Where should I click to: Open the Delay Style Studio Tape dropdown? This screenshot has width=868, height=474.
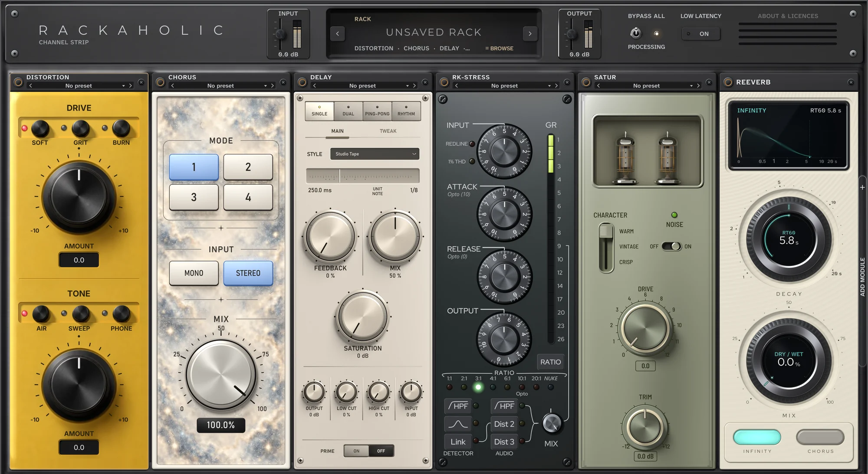tap(375, 154)
